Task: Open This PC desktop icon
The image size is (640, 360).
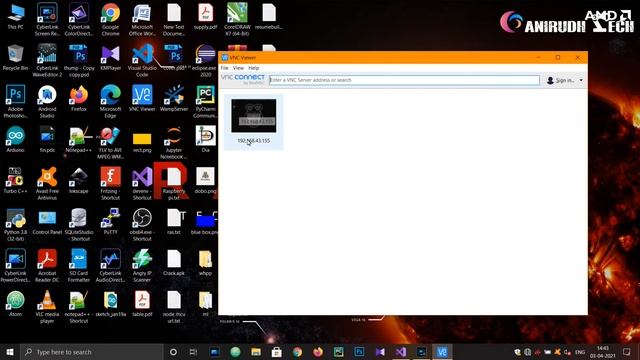Action: click(16, 16)
